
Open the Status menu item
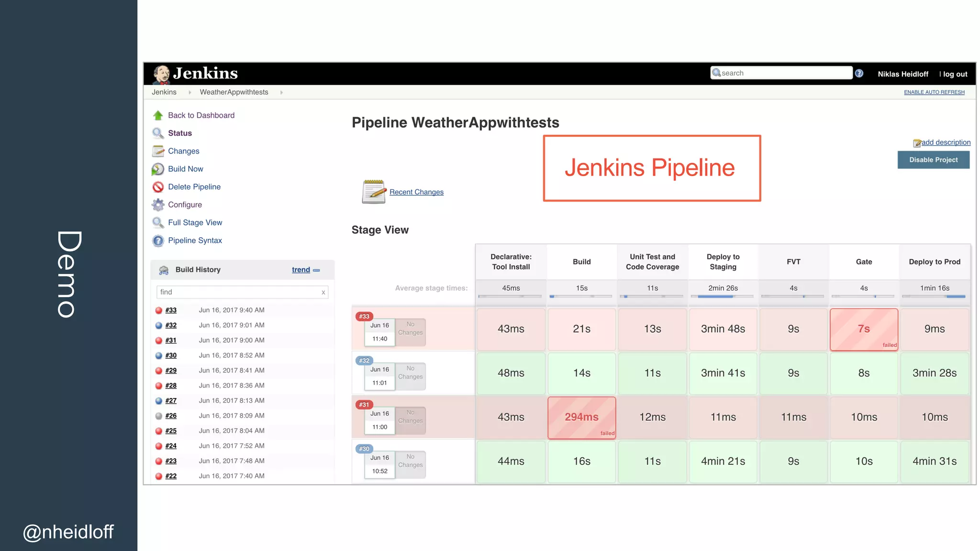coord(180,133)
